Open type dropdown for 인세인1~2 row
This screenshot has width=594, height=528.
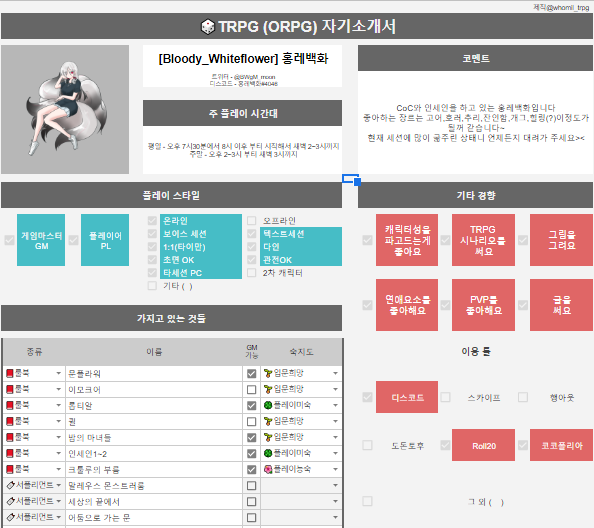[x=58, y=453]
